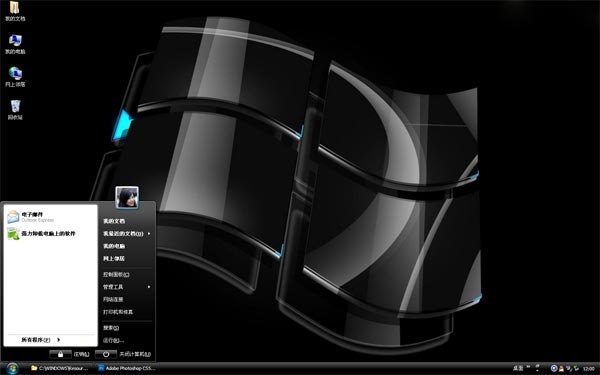Click the power icon Turn Off Computer button
Image resolution: width=600 pixels, height=375 pixels.
[106, 354]
